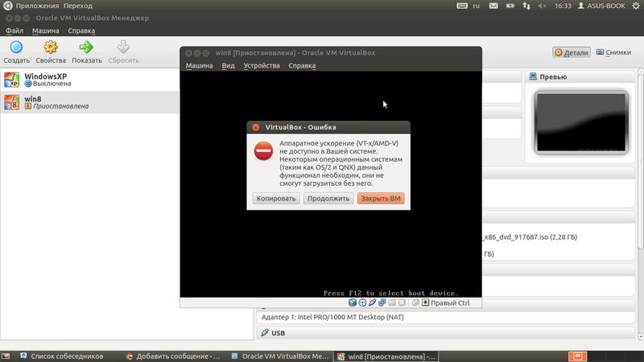The width and height of the screenshot is (644, 362).
Task: Open the mail envelope indicator
Action: (493, 6)
